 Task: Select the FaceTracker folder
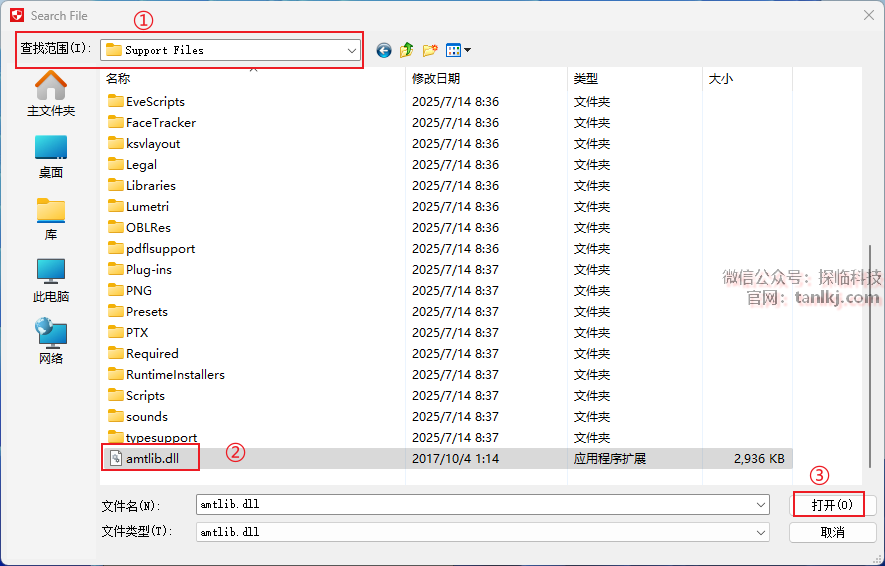[161, 122]
